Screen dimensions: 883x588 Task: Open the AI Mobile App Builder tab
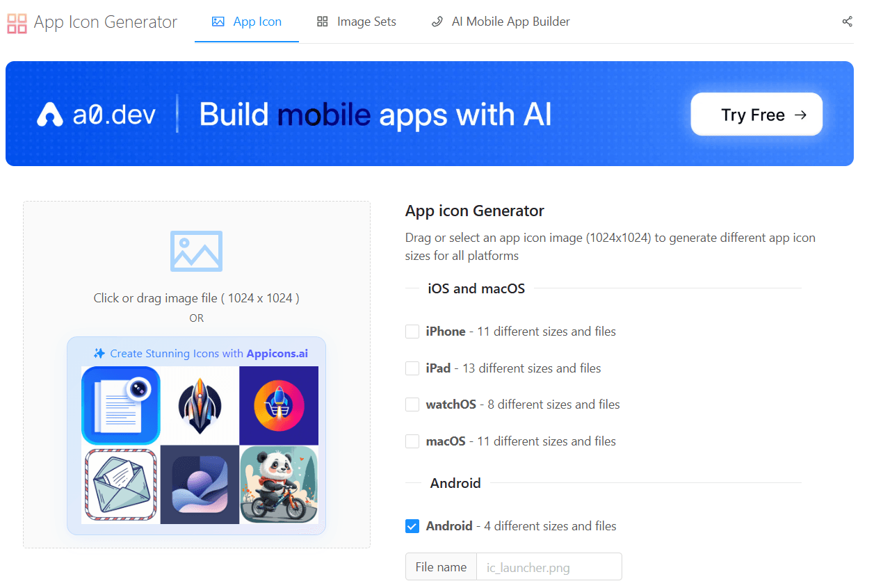click(500, 22)
